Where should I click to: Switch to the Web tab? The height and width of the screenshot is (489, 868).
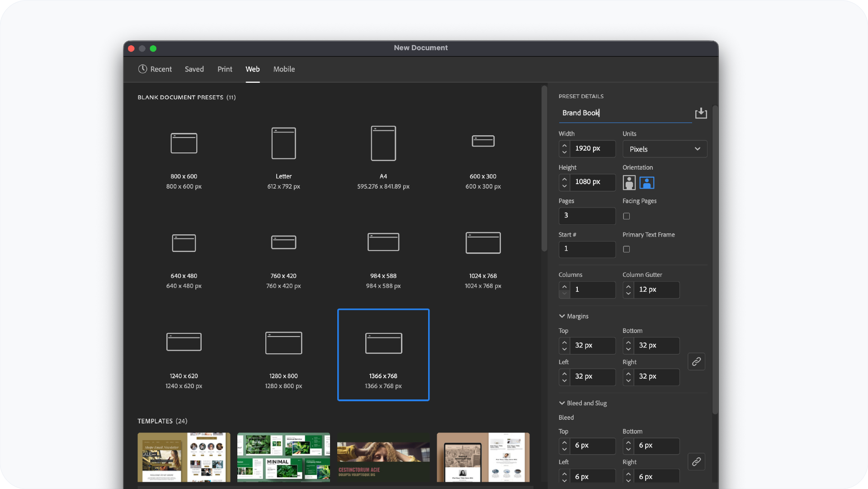(x=252, y=69)
